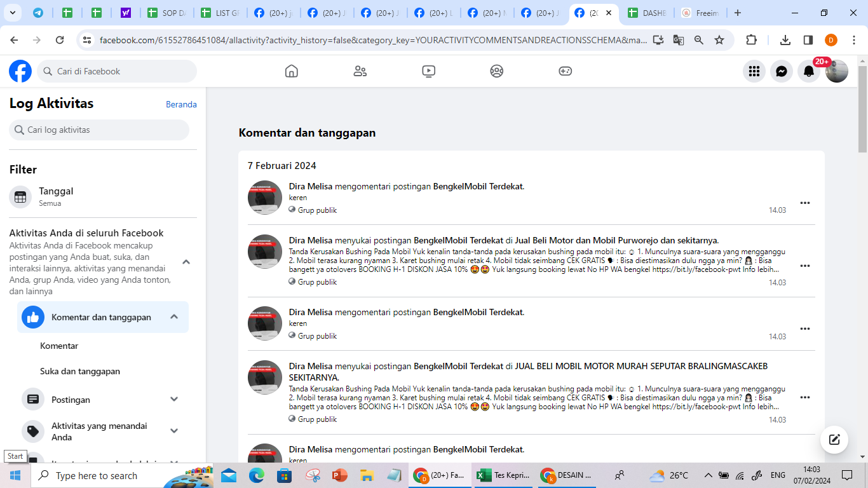
Task: Click the Cari log aktivitas search field
Action: point(99,130)
